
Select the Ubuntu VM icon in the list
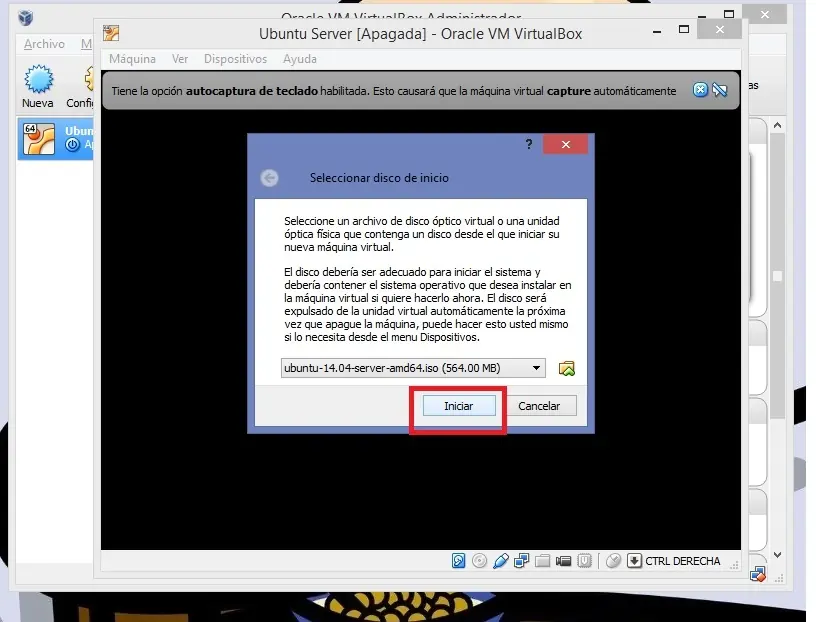click(39, 138)
